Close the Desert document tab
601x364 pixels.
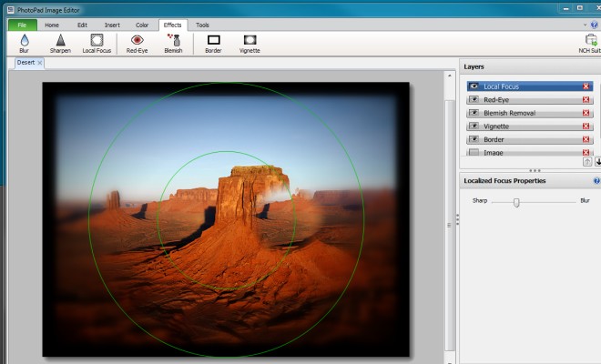[x=39, y=63]
